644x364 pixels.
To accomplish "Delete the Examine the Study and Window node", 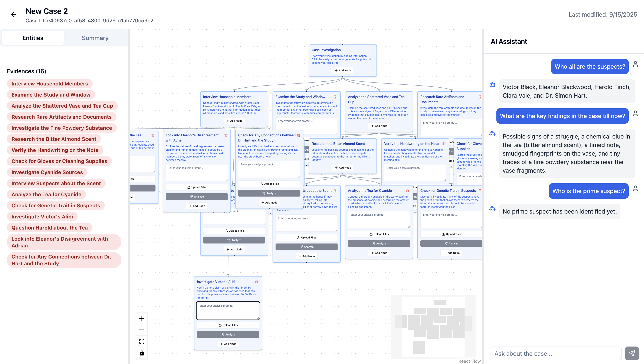I will pos(335,97).
